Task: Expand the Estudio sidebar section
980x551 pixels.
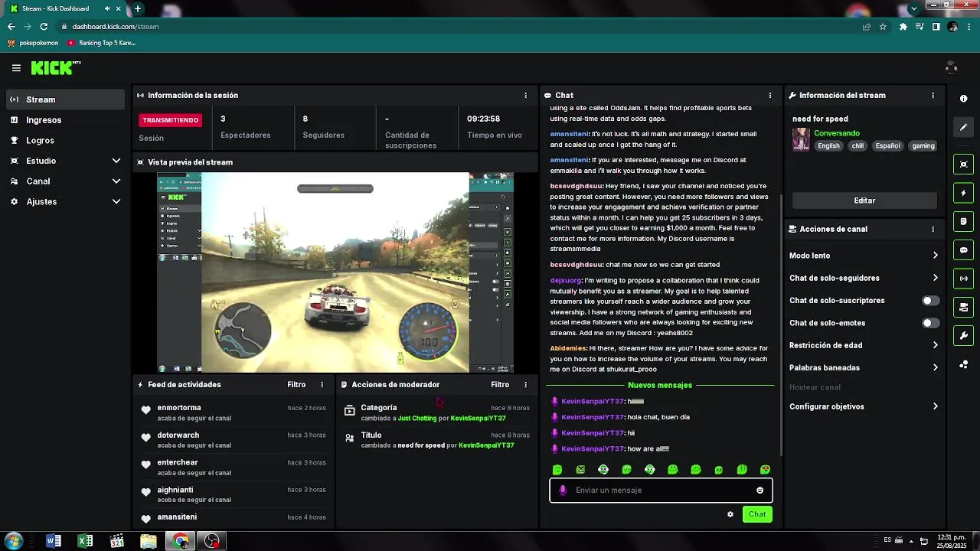Action: [116, 161]
